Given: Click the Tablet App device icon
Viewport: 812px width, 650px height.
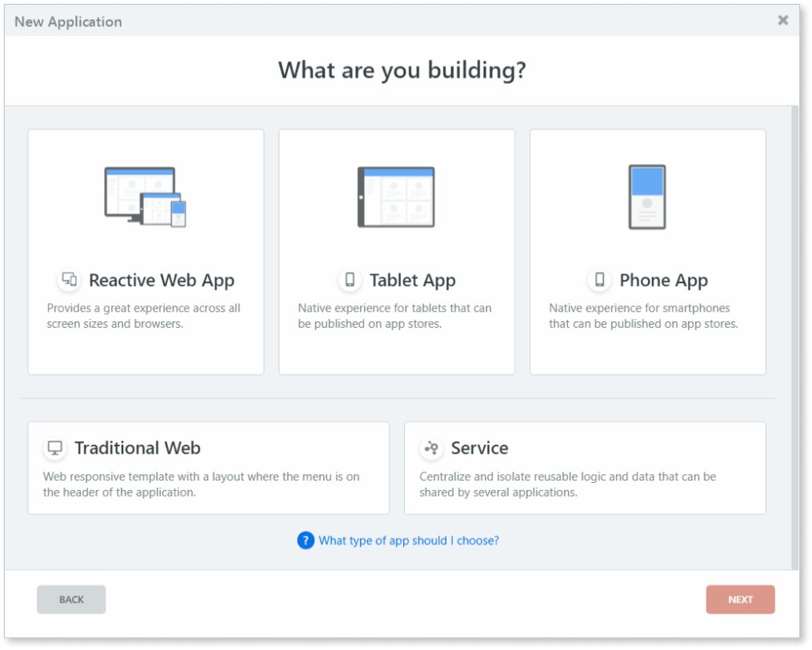Looking at the screenshot, I should coord(349,280).
